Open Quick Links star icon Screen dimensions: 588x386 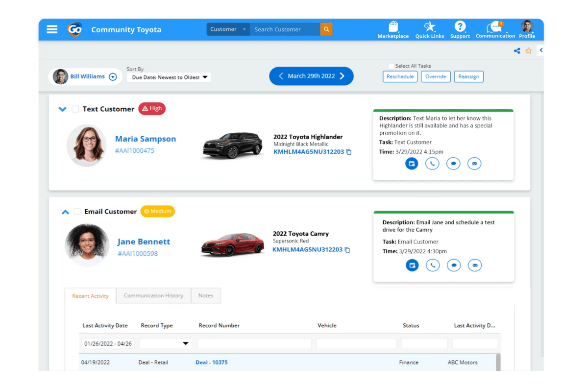coord(429,26)
